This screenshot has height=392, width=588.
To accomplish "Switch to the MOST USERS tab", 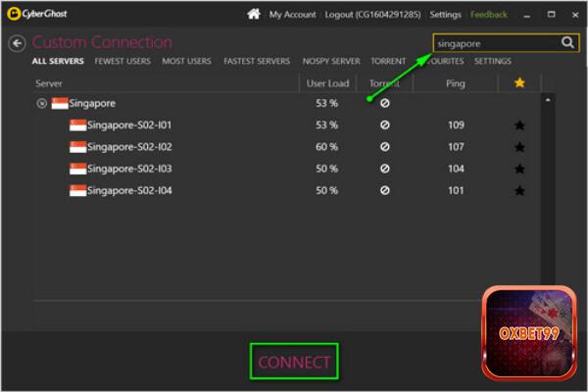I will 187,61.
